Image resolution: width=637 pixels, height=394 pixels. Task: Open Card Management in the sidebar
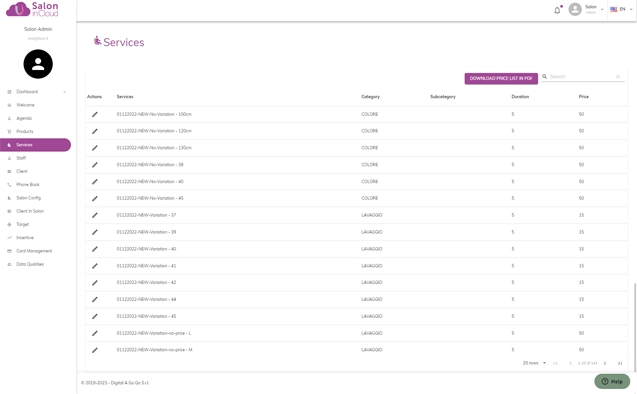[x=34, y=251]
